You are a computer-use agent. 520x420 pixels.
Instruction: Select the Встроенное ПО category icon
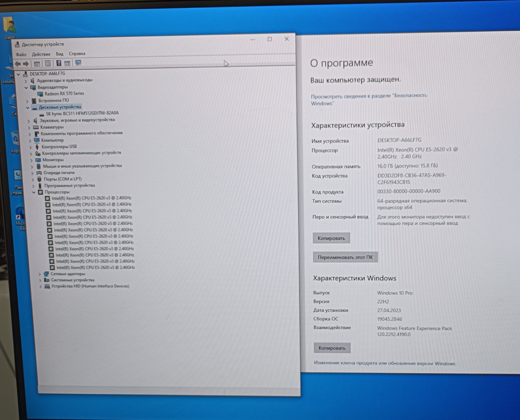34,101
